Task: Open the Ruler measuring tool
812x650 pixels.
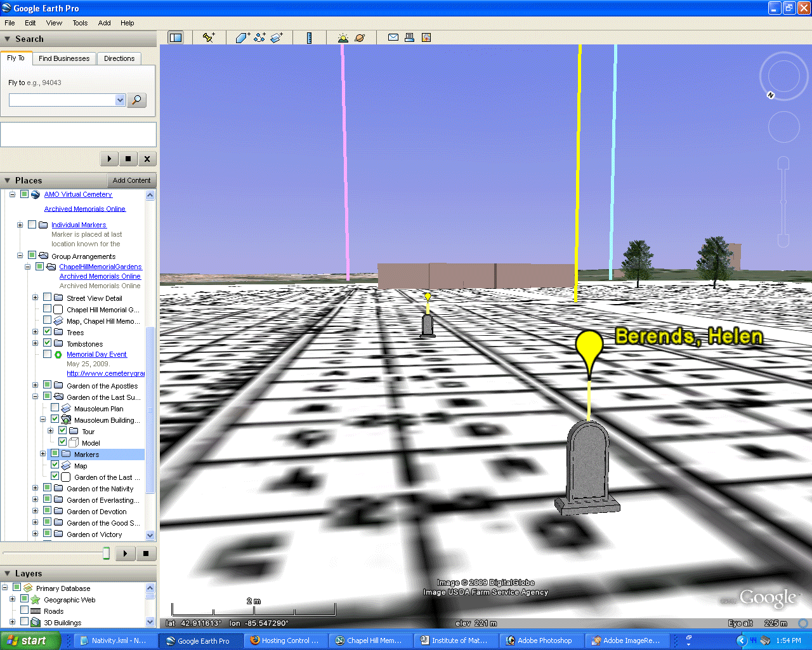Action: click(310, 38)
